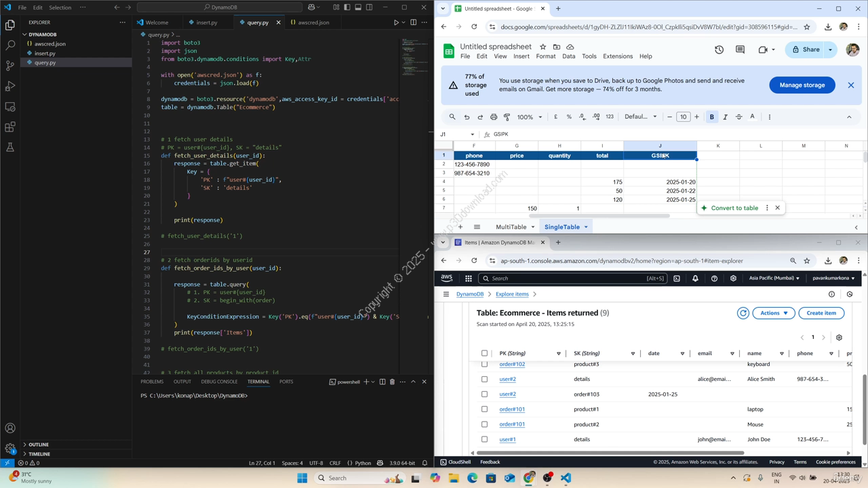Format as currency in Sheets toolbar
Image resolution: width=868 pixels, height=488 pixels.
555,117
